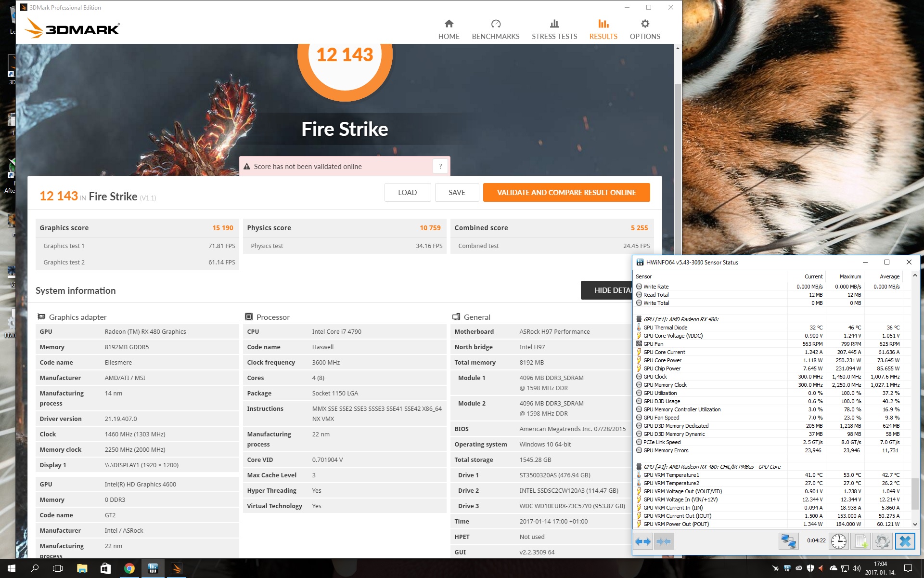Click the results bar chart icon
The width and height of the screenshot is (924, 578).
[x=603, y=24]
